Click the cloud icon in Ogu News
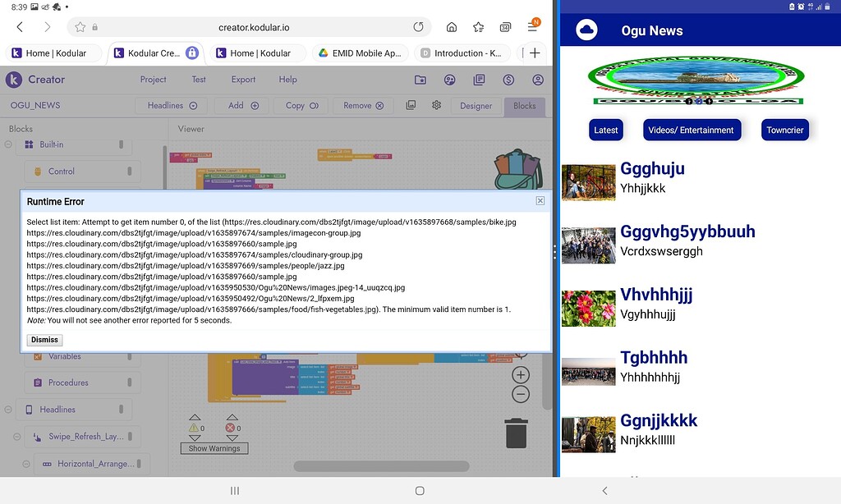The width and height of the screenshot is (841, 504). 586,30
